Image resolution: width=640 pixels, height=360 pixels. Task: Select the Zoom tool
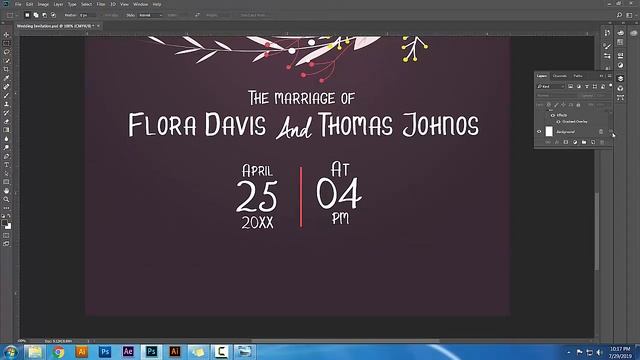tap(6, 199)
